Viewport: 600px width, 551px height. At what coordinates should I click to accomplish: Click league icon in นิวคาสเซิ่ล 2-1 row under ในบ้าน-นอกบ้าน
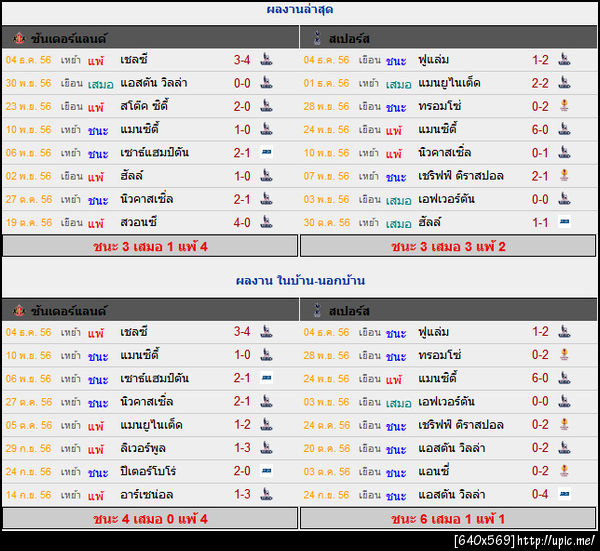coord(266,401)
